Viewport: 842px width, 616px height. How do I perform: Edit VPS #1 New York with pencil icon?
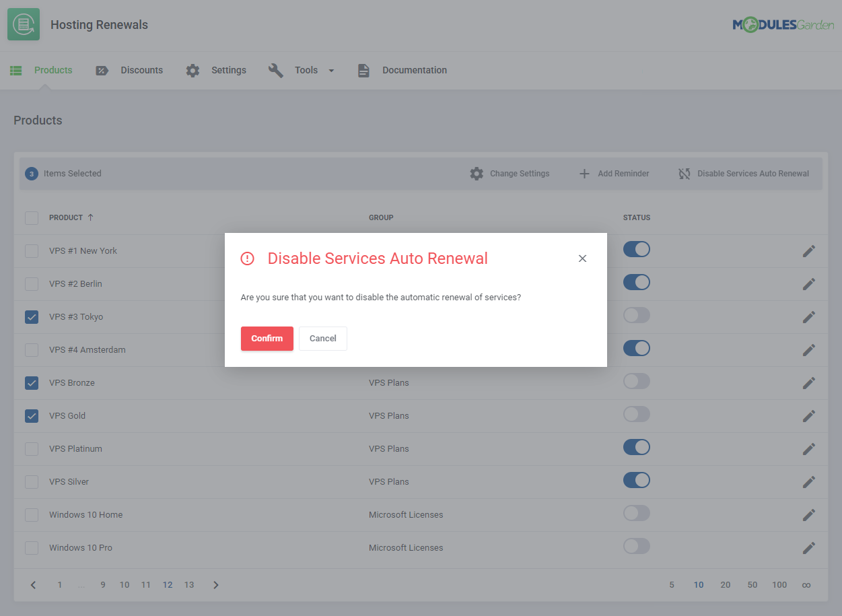(x=808, y=250)
